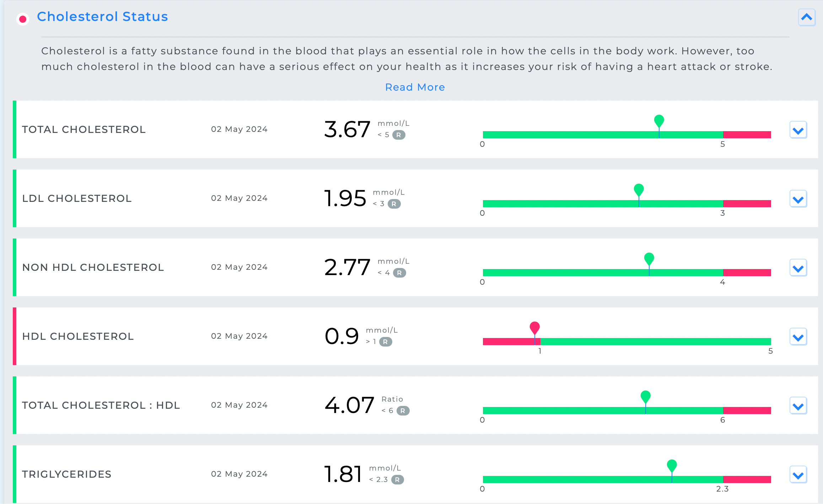The image size is (823, 504).
Task: Expand the Total Cholesterol : HDL row
Action: 798,406
